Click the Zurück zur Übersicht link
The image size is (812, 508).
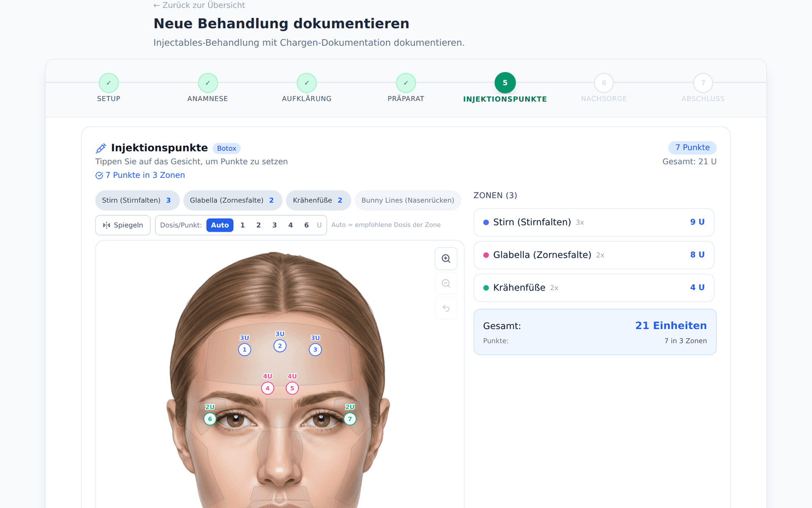pos(199,5)
